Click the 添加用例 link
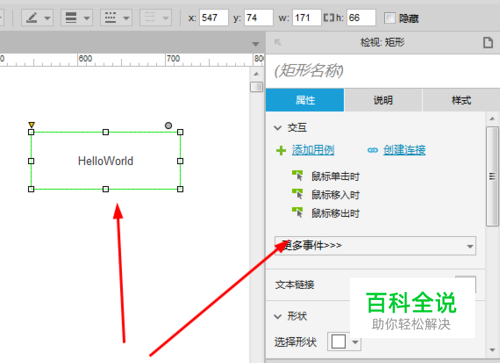Image resolution: width=500 pixels, height=363 pixels. (x=313, y=150)
